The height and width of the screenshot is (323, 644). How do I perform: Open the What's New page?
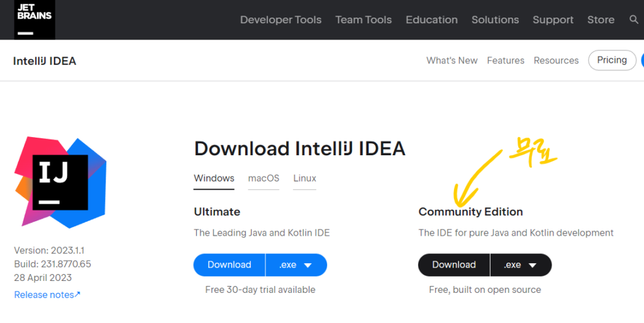(x=452, y=60)
